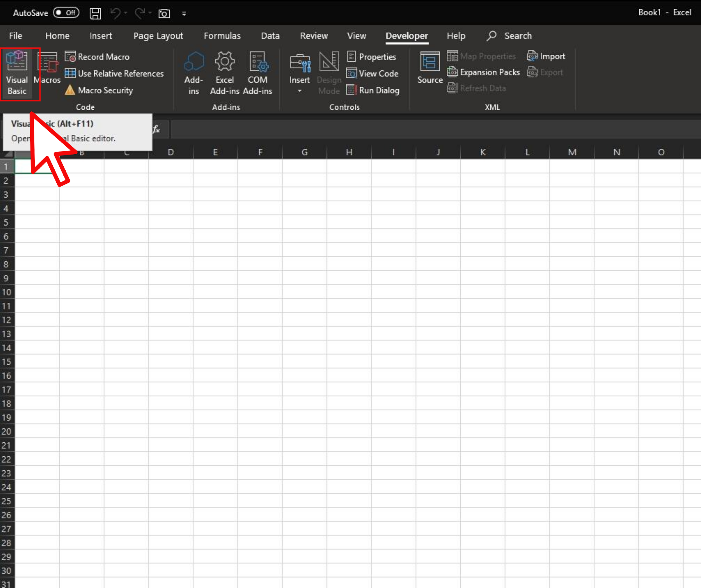
Task: Select the Developer ribbon tab
Action: pos(406,36)
